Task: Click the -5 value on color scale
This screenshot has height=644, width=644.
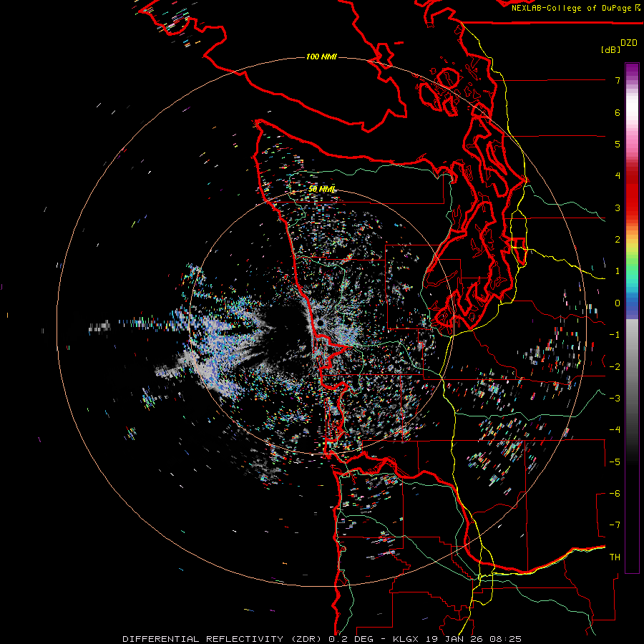Action: pyautogui.click(x=615, y=462)
